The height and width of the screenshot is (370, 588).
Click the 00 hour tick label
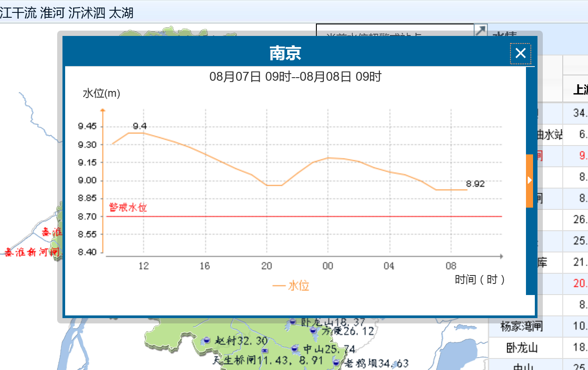[x=328, y=266]
